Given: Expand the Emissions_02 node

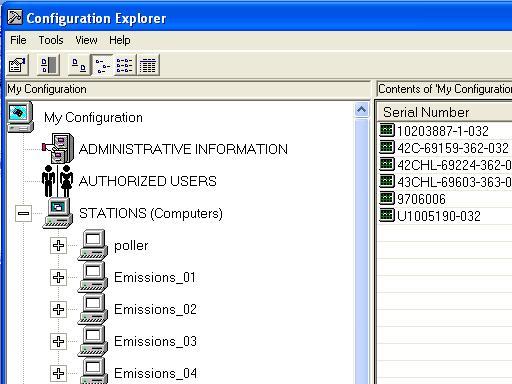Looking at the screenshot, I should pyautogui.click(x=58, y=309).
